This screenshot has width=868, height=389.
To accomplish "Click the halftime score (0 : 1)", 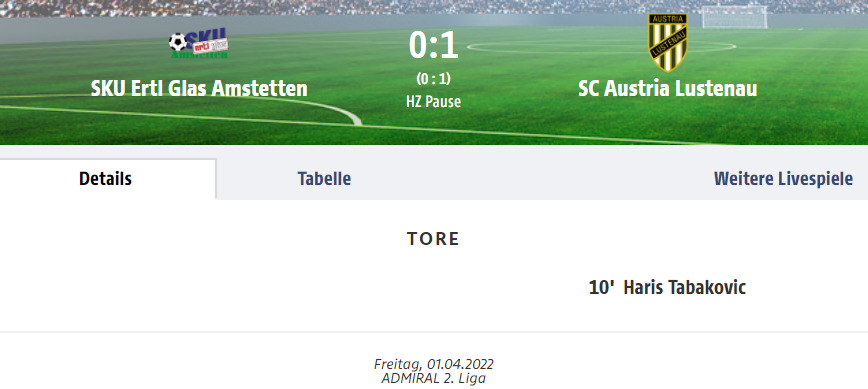I will 433,79.
